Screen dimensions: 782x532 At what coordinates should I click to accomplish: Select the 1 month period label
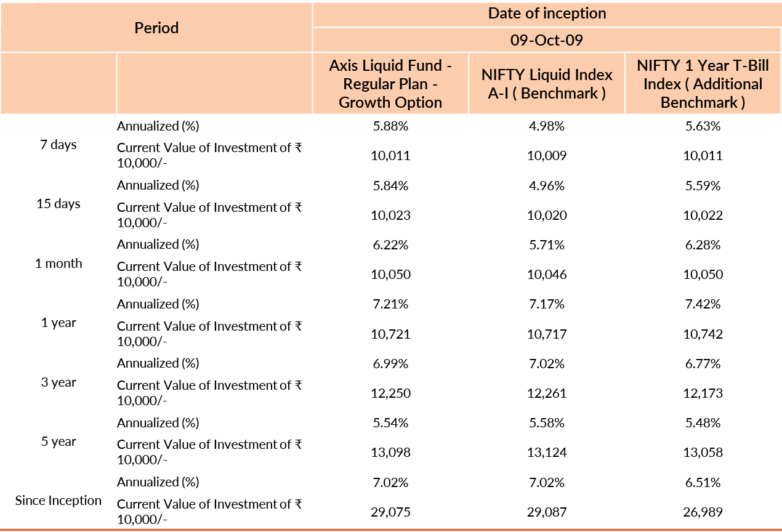pos(58,264)
